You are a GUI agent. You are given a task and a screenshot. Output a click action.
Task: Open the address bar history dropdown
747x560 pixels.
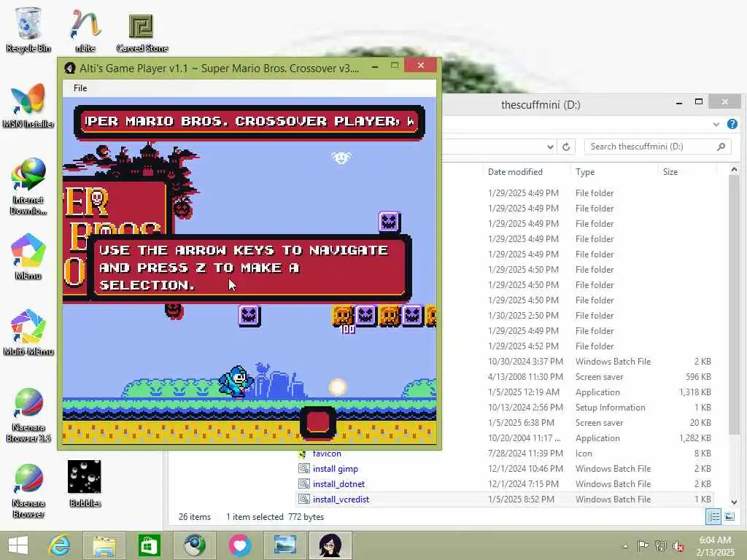click(550, 147)
